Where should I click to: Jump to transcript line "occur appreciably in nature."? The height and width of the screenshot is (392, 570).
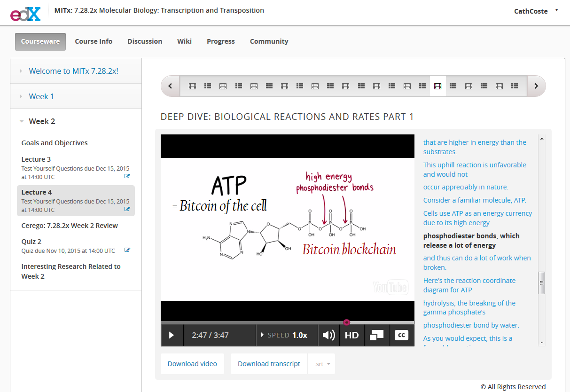click(466, 187)
